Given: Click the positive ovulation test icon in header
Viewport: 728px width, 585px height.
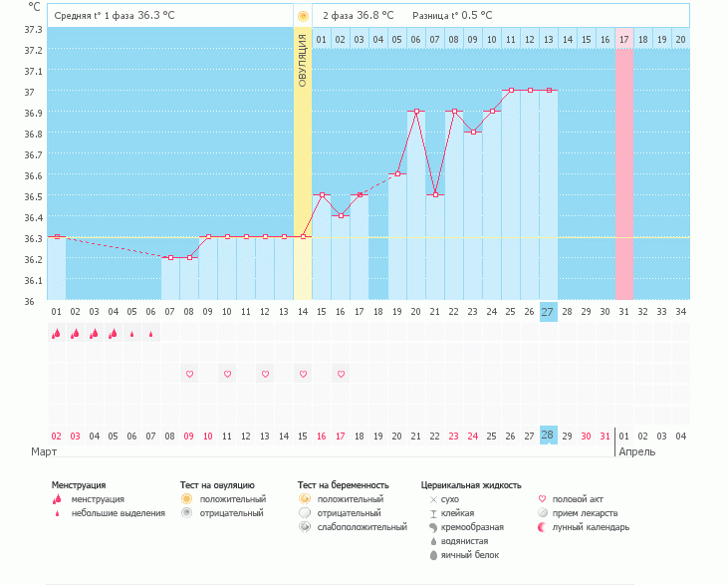Looking at the screenshot, I should coord(303,16).
